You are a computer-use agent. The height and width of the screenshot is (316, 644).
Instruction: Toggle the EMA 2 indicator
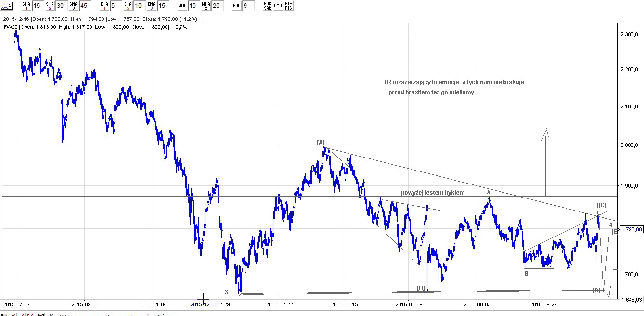click(128, 6)
